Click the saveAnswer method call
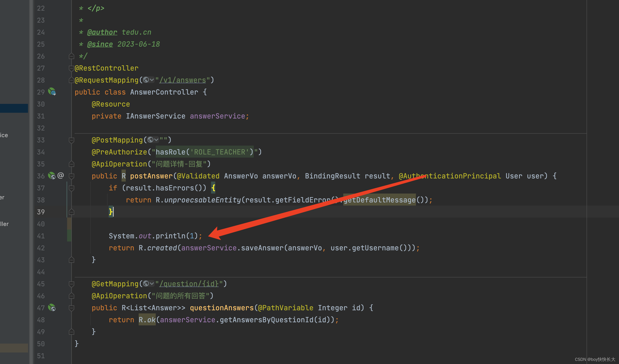The image size is (619, 364). (x=262, y=248)
